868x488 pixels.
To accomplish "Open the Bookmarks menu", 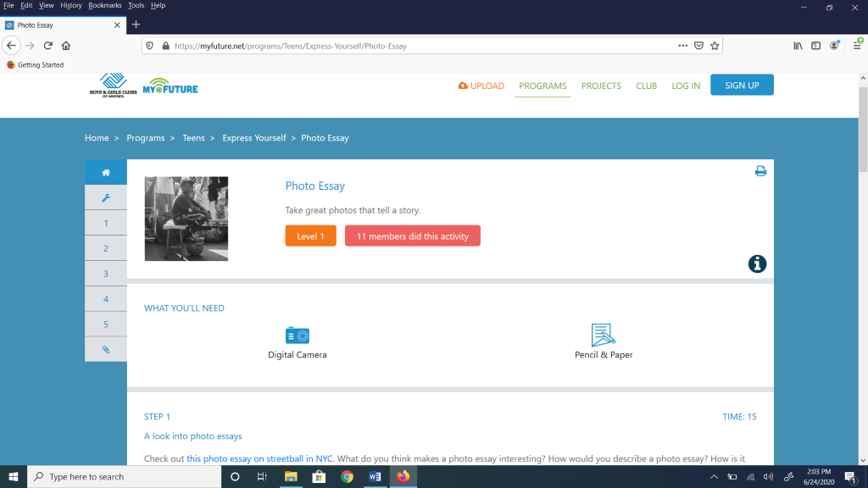I will point(104,5).
